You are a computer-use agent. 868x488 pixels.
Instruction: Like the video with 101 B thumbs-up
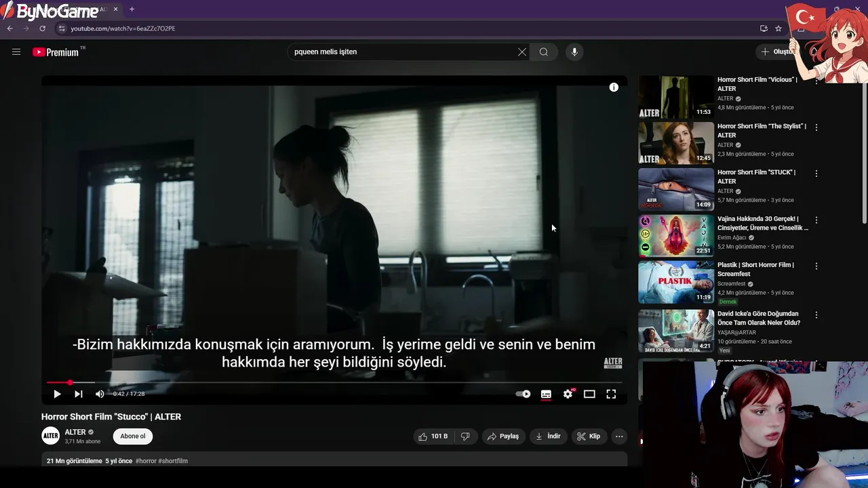tap(433, 436)
